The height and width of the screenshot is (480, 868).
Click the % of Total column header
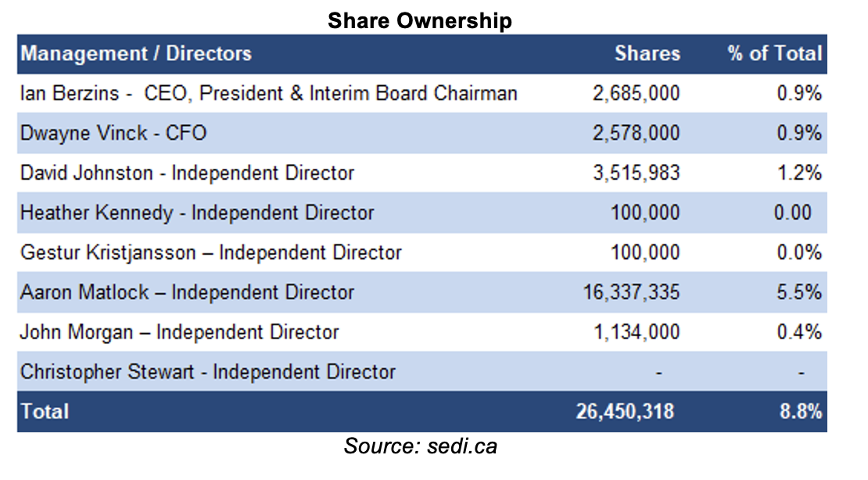(x=775, y=53)
